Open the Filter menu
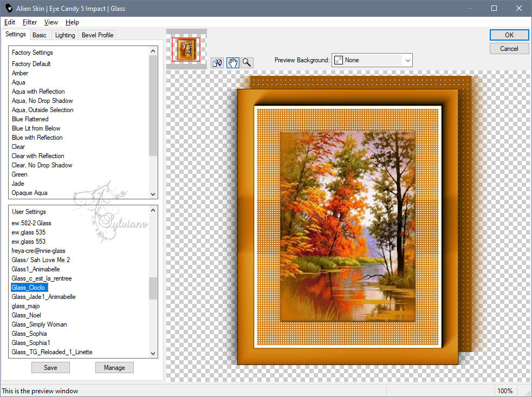The height and width of the screenshot is (397, 532). pyautogui.click(x=29, y=22)
